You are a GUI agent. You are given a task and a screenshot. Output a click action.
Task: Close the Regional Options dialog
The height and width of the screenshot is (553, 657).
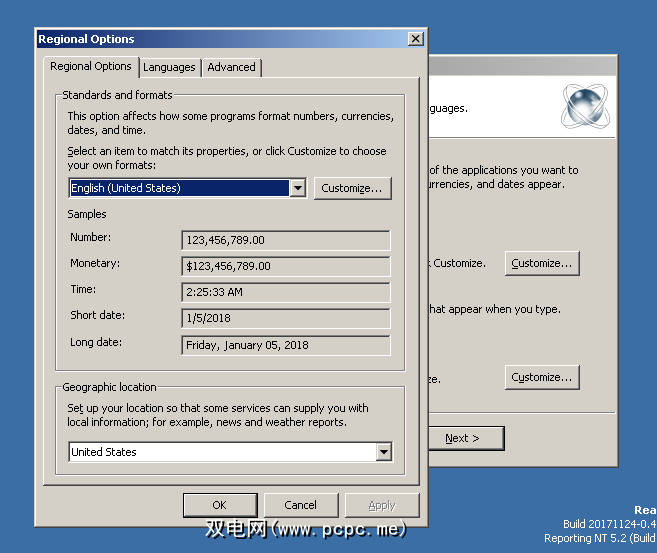(x=416, y=39)
